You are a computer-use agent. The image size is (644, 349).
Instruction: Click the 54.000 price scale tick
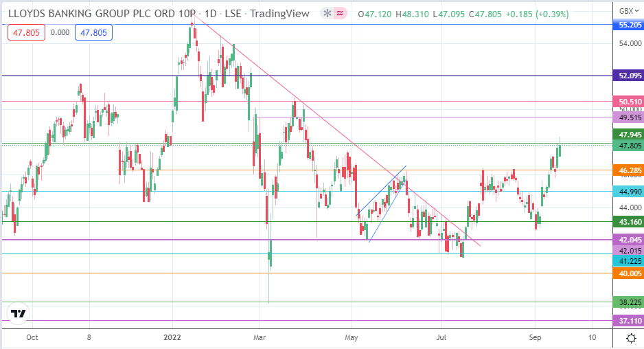(x=630, y=43)
